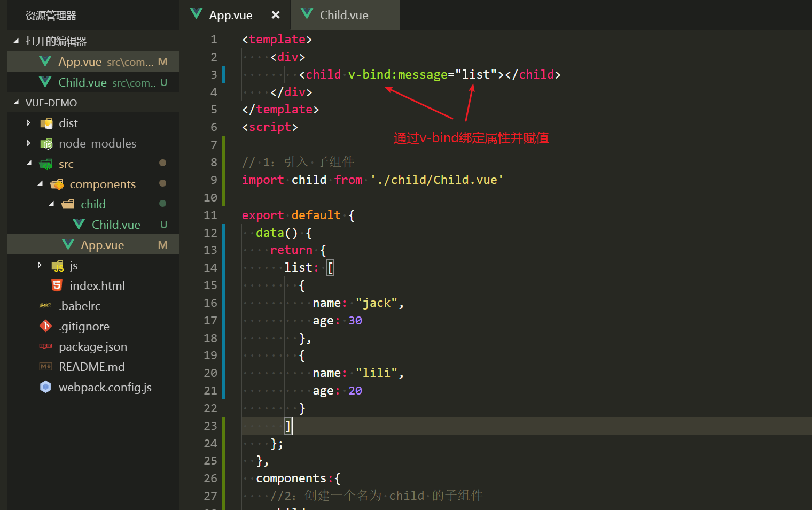The width and height of the screenshot is (812, 510).
Task: Click the npm icon of package.json
Action: coord(45,346)
